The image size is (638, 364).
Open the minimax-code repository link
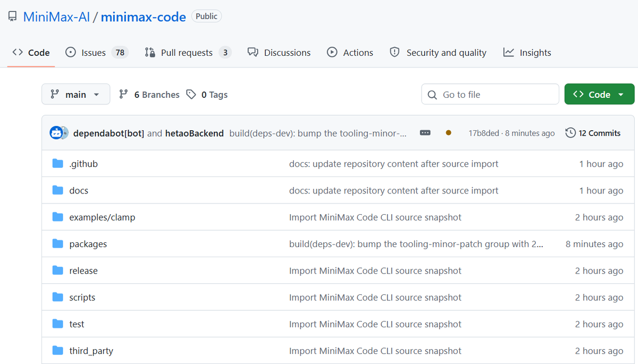[143, 17]
